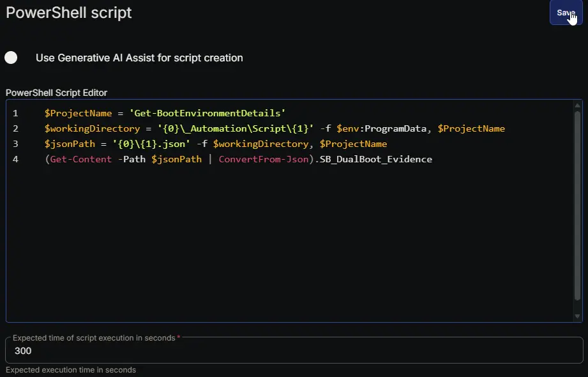588x377 pixels.
Task: Click the script editor scrollbar down arrow
Action: pyautogui.click(x=578, y=316)
